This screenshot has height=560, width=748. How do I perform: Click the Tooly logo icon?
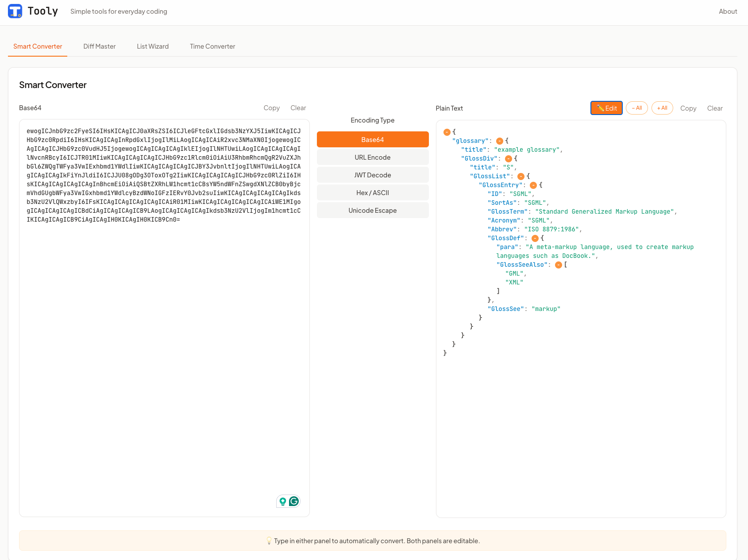tap(15, 11)
